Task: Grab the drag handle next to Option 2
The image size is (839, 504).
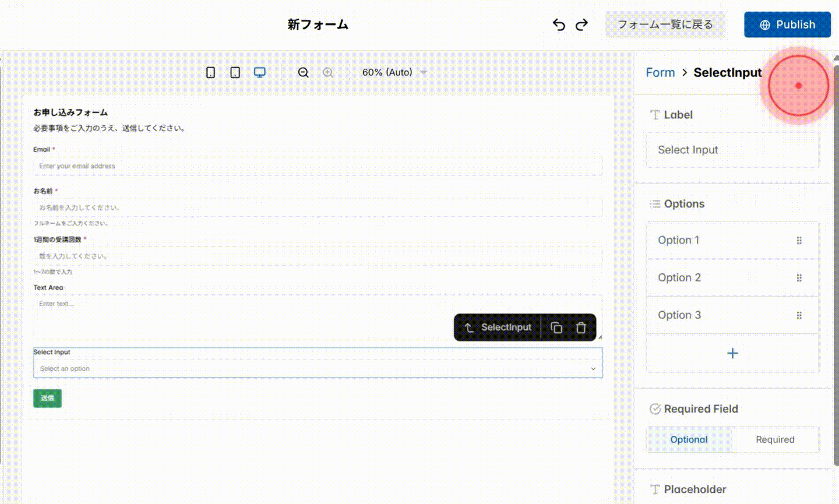Action: 799,278
